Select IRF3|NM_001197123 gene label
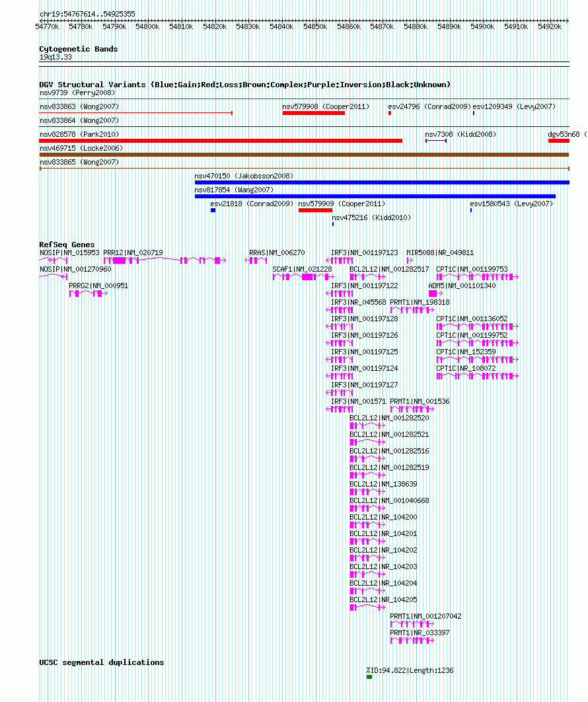Viewport: 588px width, 702px height. [x=365, y=253]
